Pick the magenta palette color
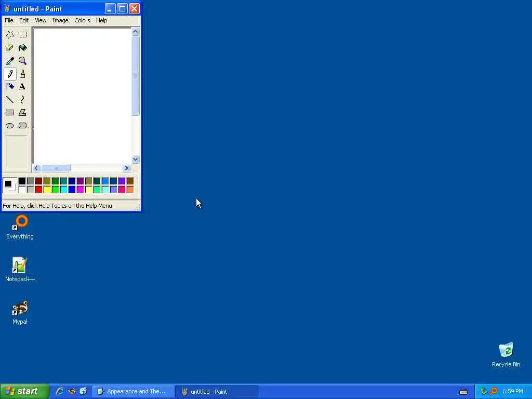Image resolution: width=532 pixels, height=399 pixels. 81,189
